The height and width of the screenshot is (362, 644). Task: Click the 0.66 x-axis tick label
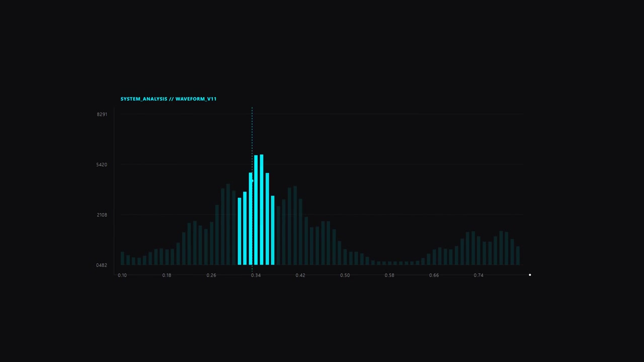pos(434,276)
